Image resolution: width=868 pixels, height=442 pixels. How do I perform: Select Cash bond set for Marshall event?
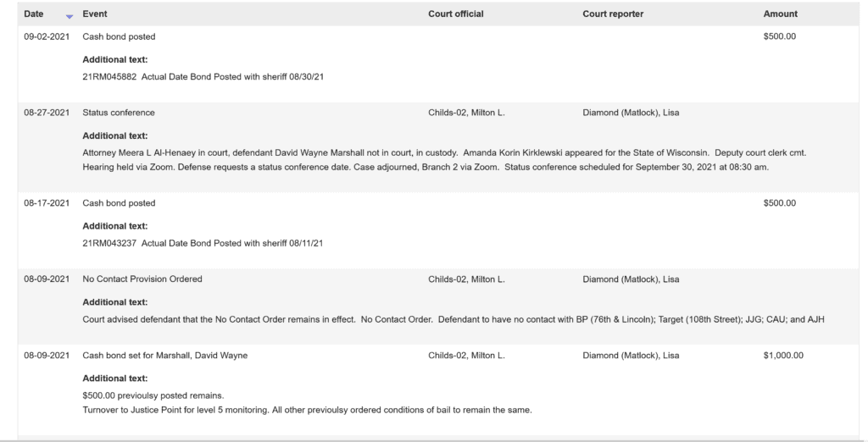coord(165,355)
